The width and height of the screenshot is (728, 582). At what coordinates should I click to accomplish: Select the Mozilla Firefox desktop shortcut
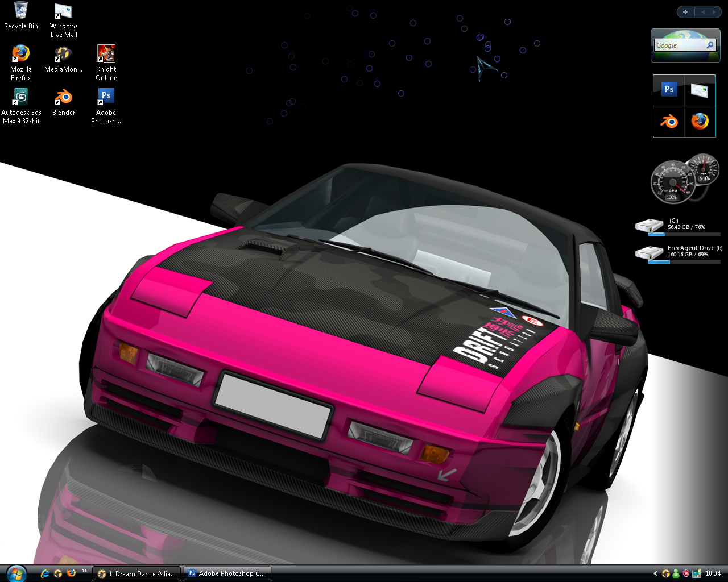click(x=20, y=63)
